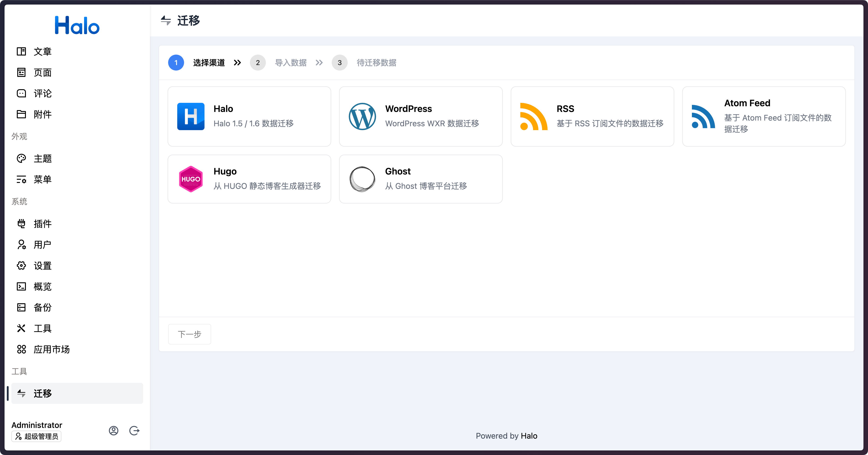868x455 pixels.
Task: Open 主题 themes in sidebar
Action: pyautogui.click(x=42, y=159)
